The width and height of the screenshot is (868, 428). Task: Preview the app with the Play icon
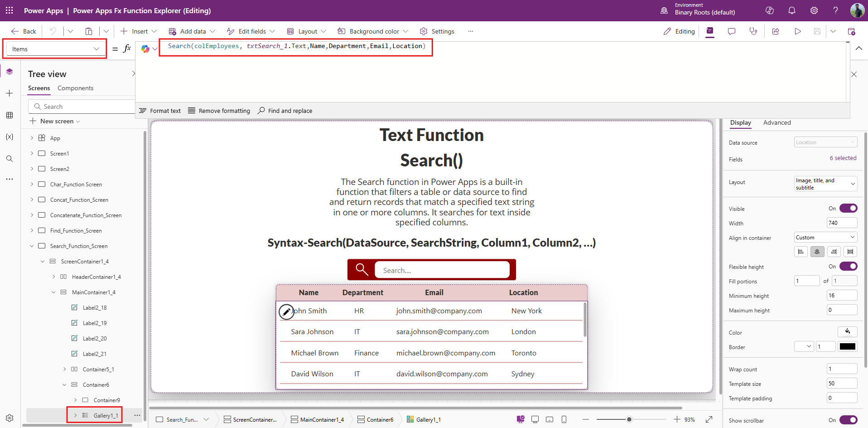(x=798, y=31)
